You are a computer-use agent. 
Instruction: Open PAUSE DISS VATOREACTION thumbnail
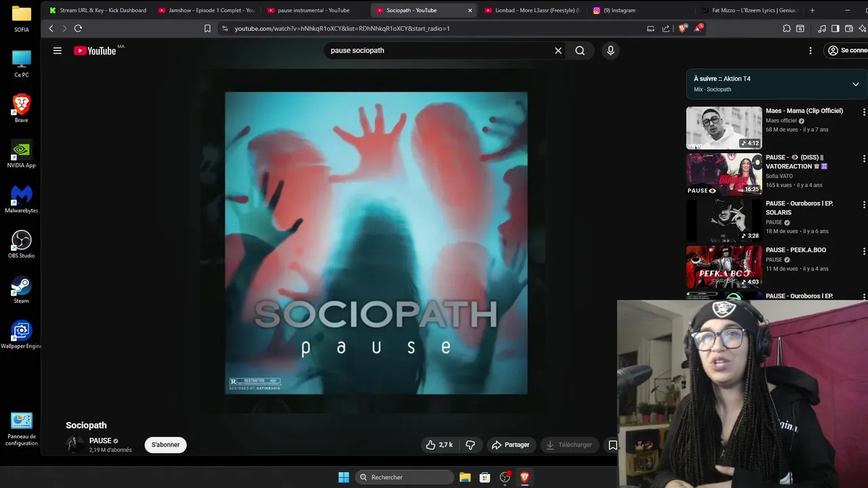click(724, 174)
